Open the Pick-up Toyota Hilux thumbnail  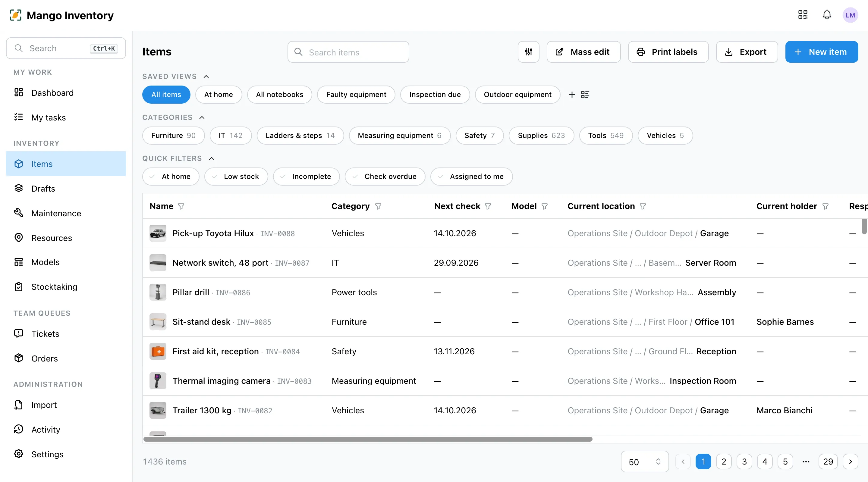pos(158,233)
